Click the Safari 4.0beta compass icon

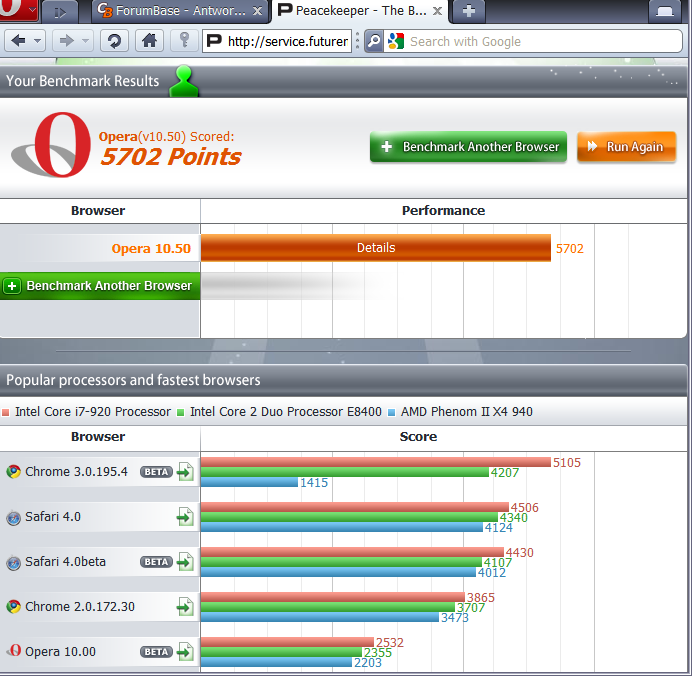click(x=14, y=563)
